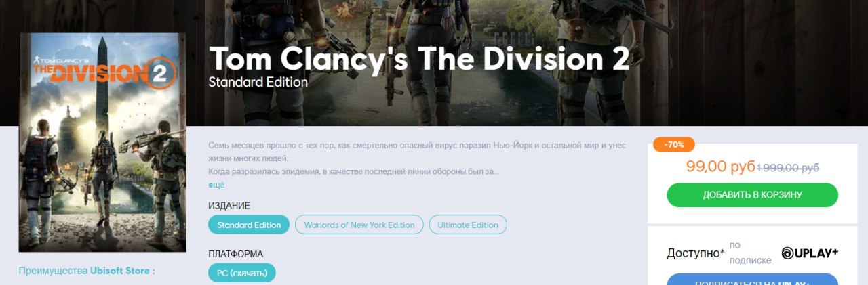Click the ИЗДАНИЕ section label
Viewport: 868px width, 285px height.
tap(229, 206)
